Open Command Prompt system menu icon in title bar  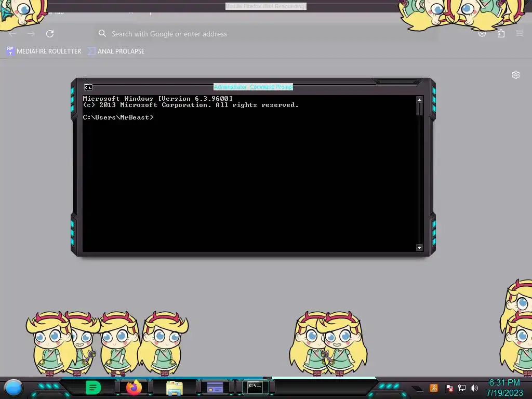click(x=88, y=87)
